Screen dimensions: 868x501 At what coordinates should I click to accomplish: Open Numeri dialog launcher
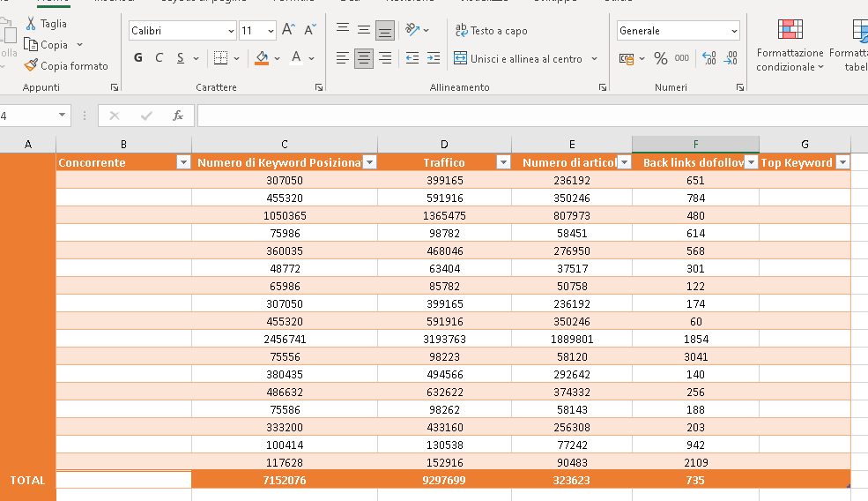point(740,87)
